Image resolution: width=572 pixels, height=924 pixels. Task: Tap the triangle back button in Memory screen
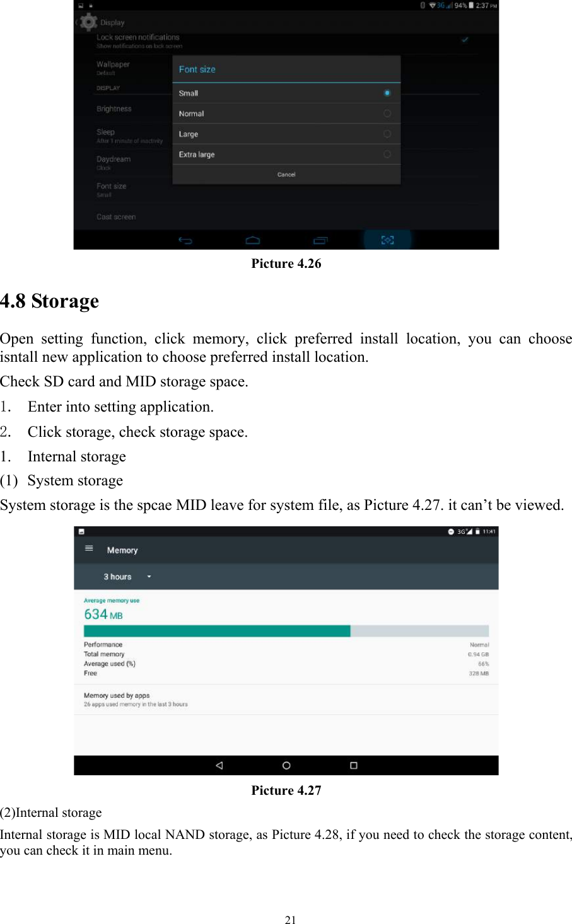pyautogui.click(x=219, y=765)
